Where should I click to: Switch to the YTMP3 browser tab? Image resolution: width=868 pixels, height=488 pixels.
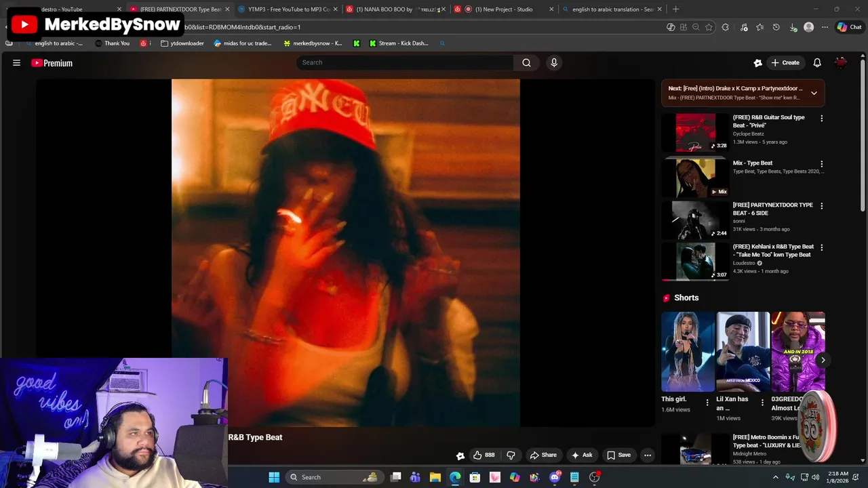point(288,9)
